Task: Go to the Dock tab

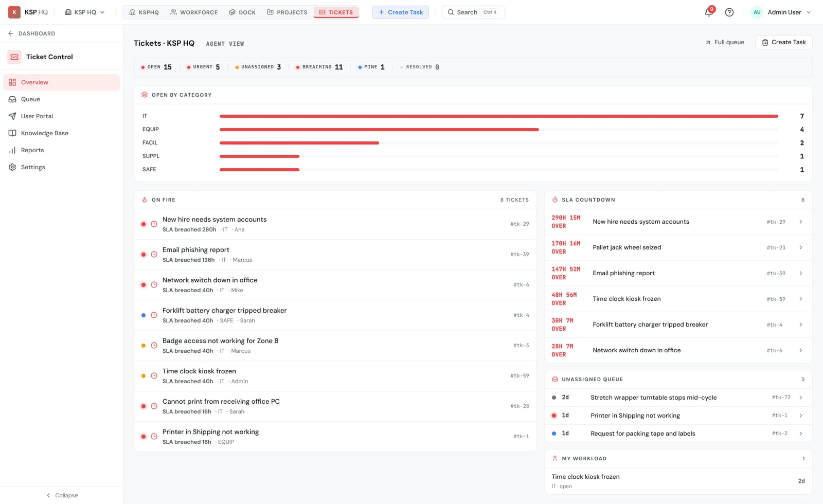Action: coord(242,12)
